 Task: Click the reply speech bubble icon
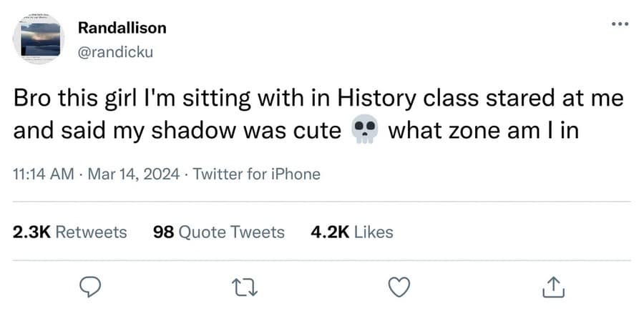(87, 287)
